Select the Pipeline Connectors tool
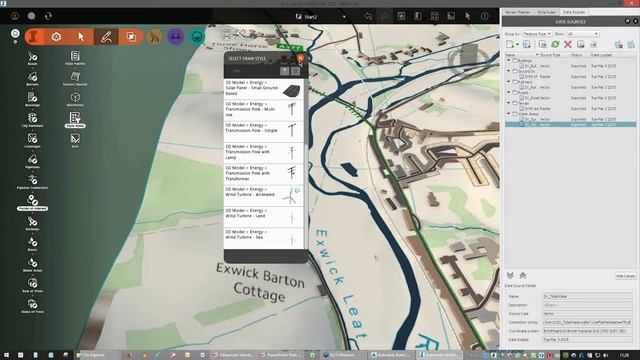Image resolution: width=640 pixels, height=360 pixels. coord(32,181)
